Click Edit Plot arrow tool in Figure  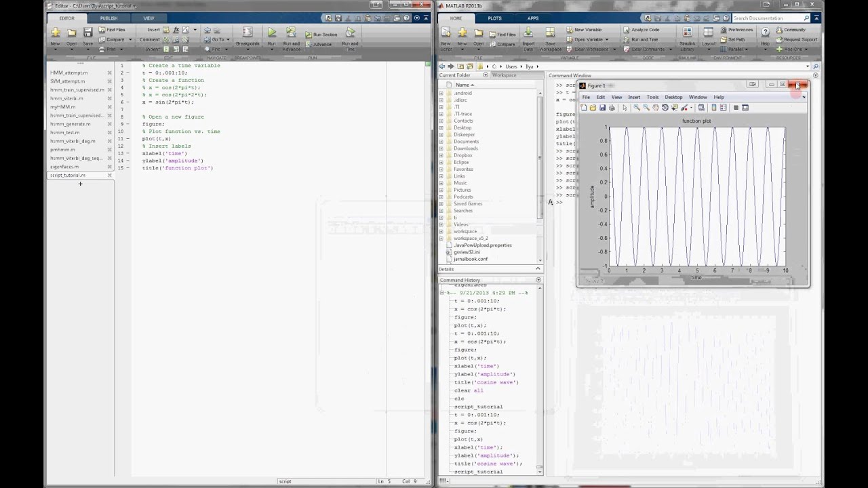tap(625, 108)
